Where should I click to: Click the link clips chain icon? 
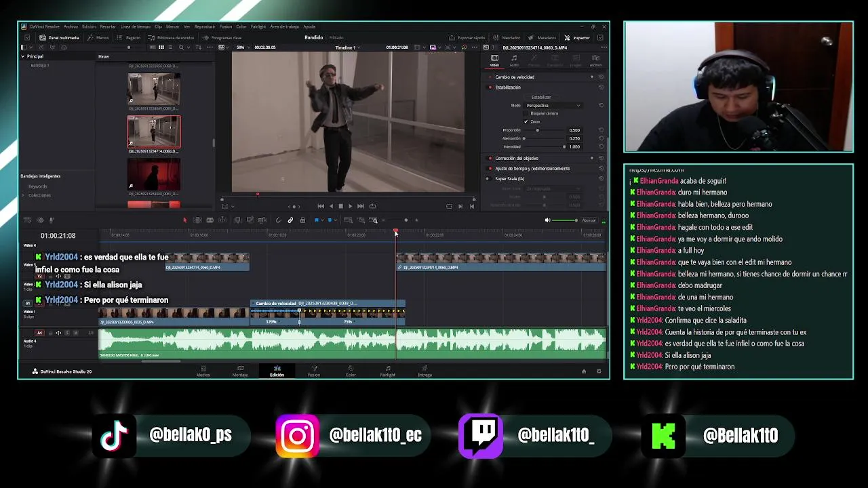click(290, 220)
